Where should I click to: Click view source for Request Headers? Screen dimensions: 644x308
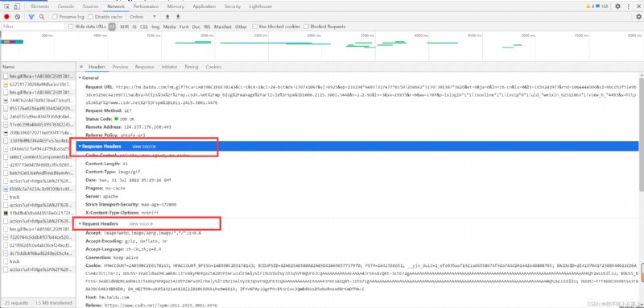tap(141, 223)
